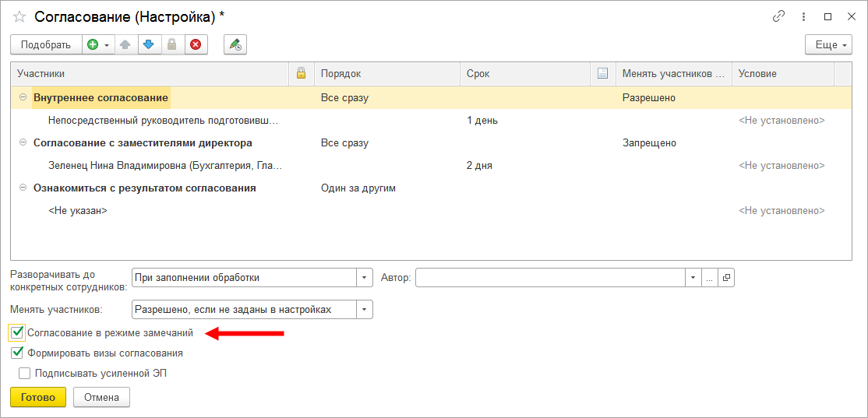Uncheck 'Согласование в режиме замечаний'
This screenshot has height=418, width=868.
pos(17,333)
